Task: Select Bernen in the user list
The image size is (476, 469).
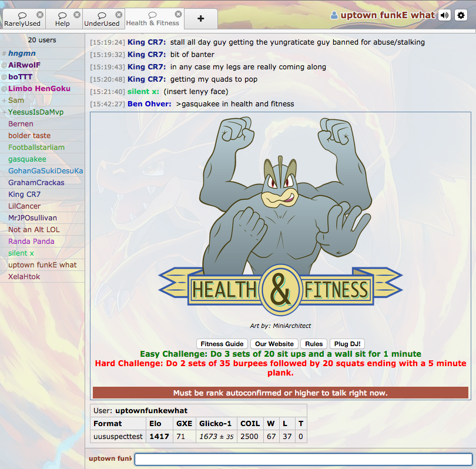Action: pos(42,124)
